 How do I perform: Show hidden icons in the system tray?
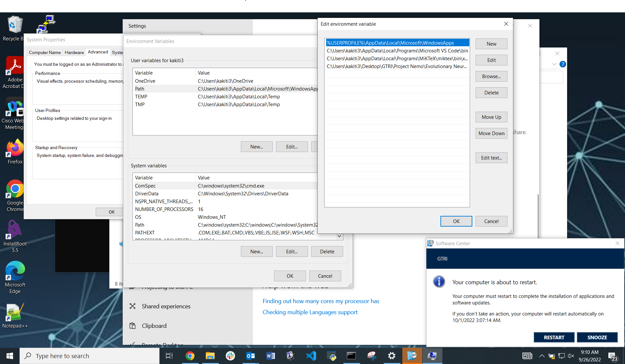[542, 356]
